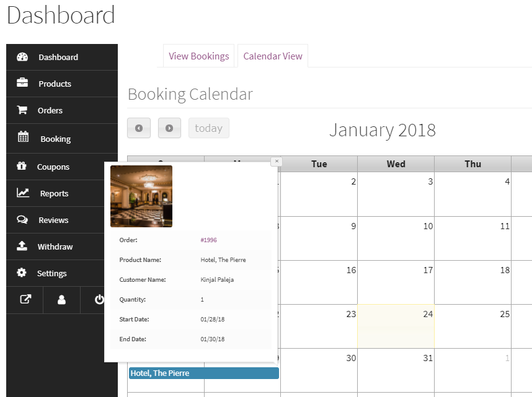Click the Reviews speech bubbles icon
This screenshot has height=397, width=532.
tap(22, 220)
